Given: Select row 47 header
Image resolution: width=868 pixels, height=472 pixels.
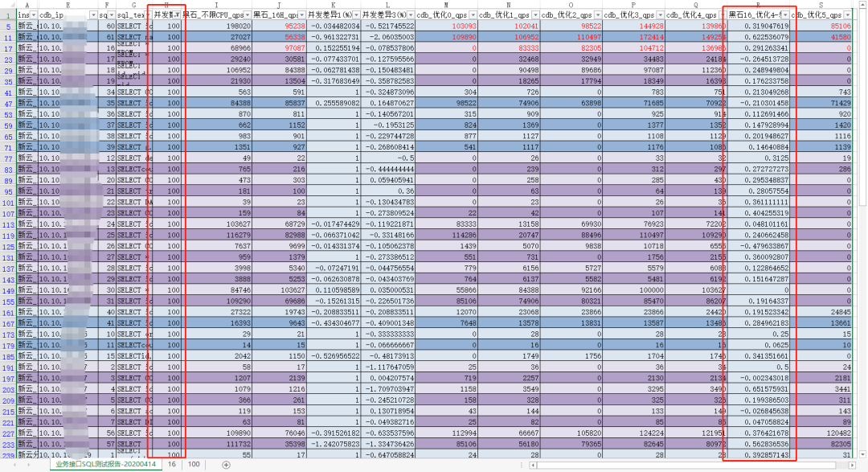Looking at the screenshot, I should point(8,103).
